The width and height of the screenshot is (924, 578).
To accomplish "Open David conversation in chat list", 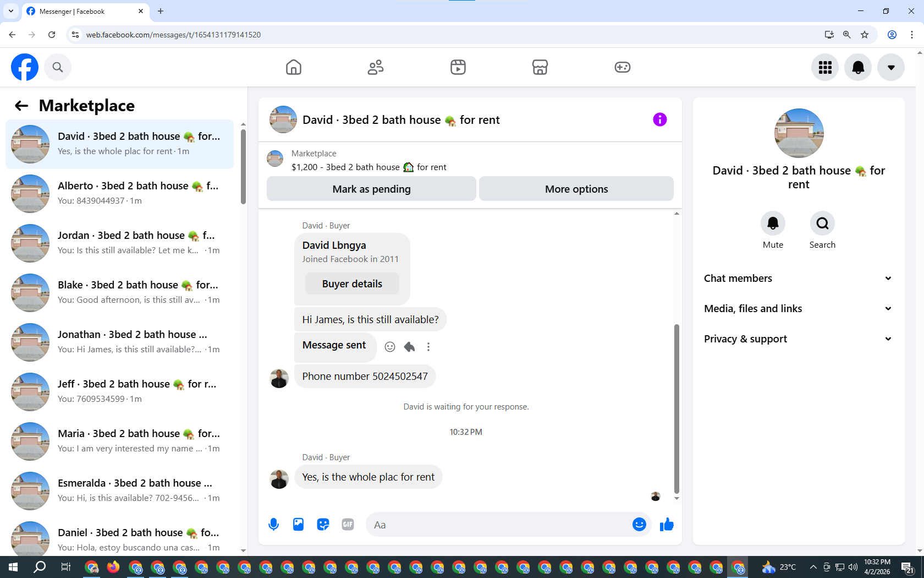I will pyautogui.click(x=120, y=144).
